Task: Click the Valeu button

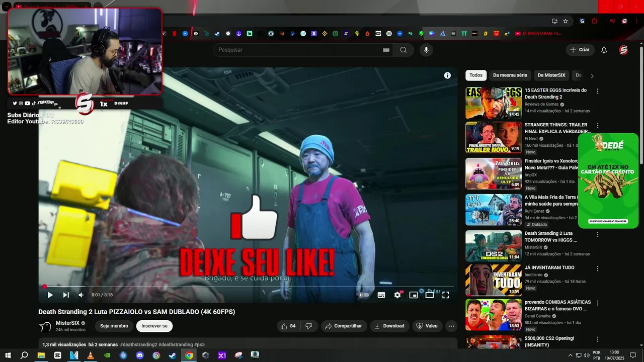Action: (x=428, y=326)
